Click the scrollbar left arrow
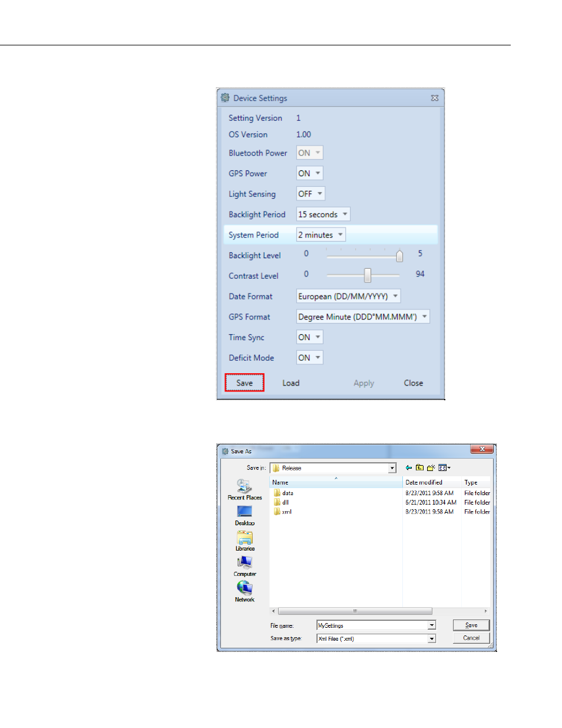Viewport: 562px width, 728px height. 273,611
